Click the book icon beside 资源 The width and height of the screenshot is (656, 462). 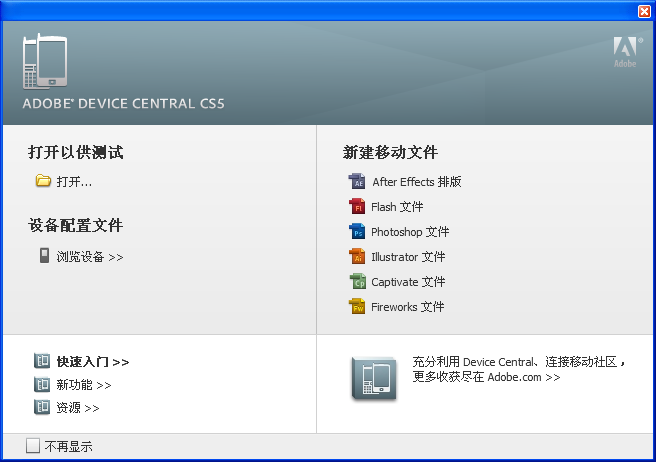42,406
